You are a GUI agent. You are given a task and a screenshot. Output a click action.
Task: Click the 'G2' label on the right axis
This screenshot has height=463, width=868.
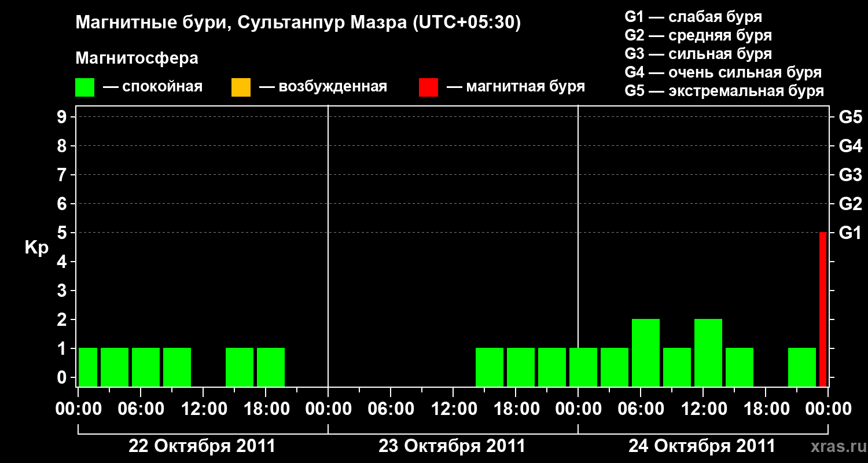pos(850,204)
